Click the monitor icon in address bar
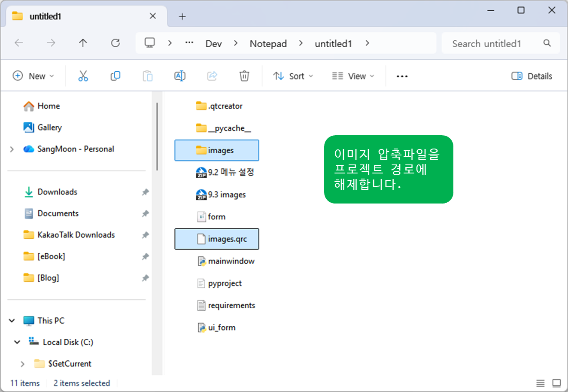The width and height of the screenshot is (568, 392). click(x=150, y=43)
